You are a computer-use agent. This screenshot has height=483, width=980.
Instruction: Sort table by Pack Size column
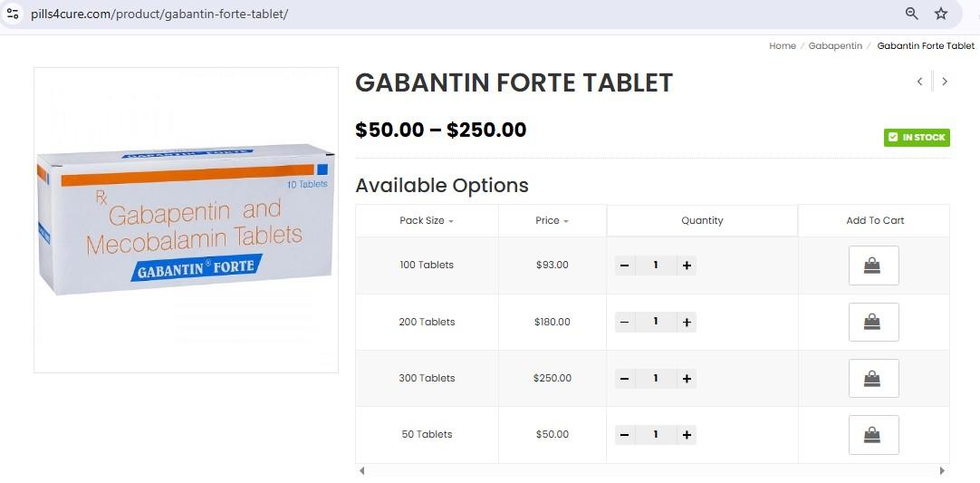(426, 220)
